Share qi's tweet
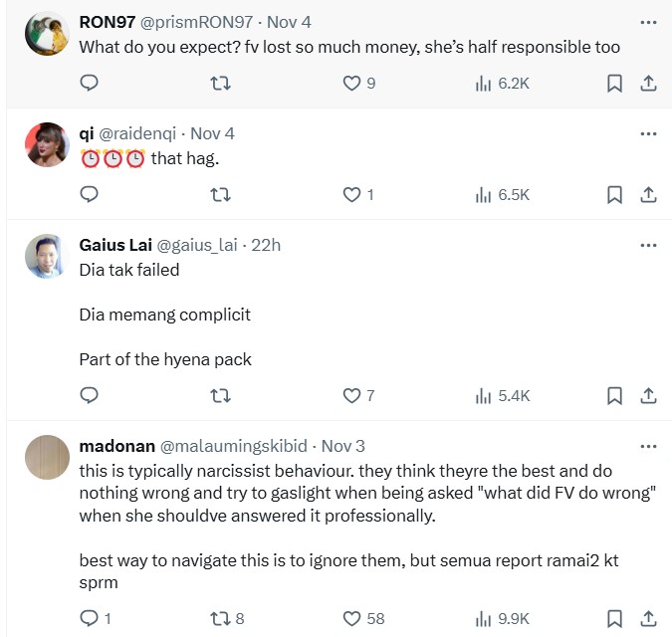Image resolution: width=672 pixels, height=637 pixels. pyautogui.click(x=647, y=195)
